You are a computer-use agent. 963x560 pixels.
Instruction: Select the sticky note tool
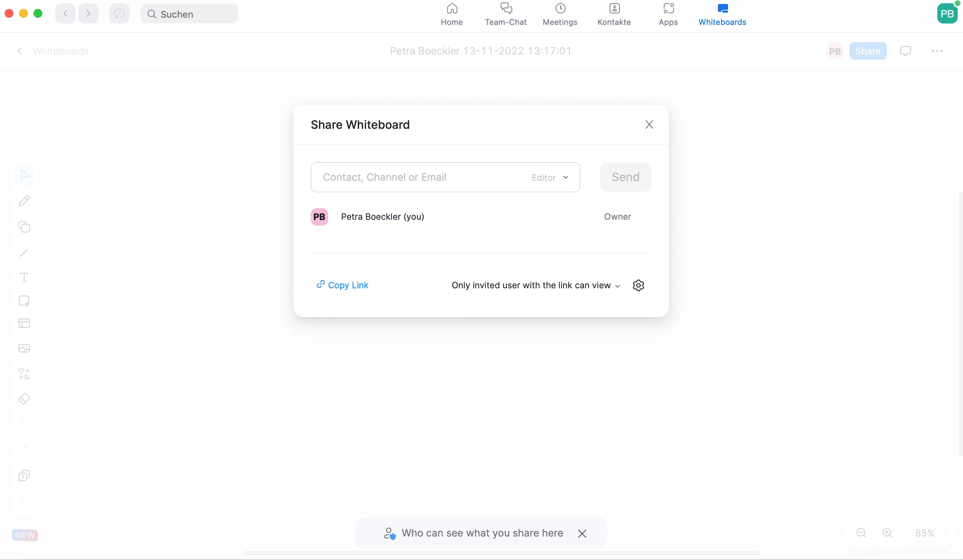24,301
